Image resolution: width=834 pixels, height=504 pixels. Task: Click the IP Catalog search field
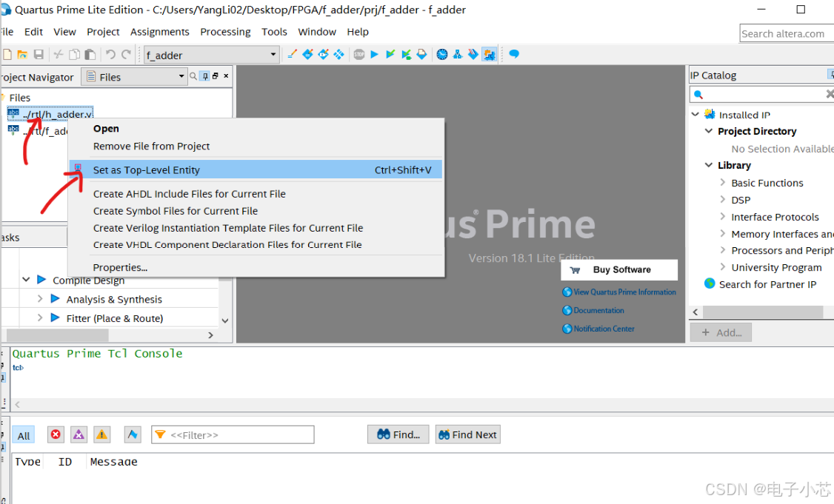761,94
